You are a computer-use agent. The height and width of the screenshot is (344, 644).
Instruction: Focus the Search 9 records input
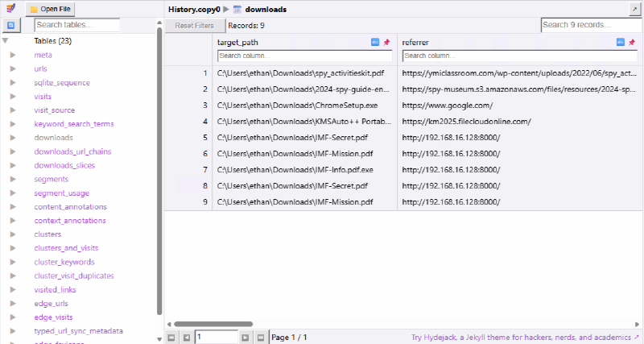click(591, 25)
